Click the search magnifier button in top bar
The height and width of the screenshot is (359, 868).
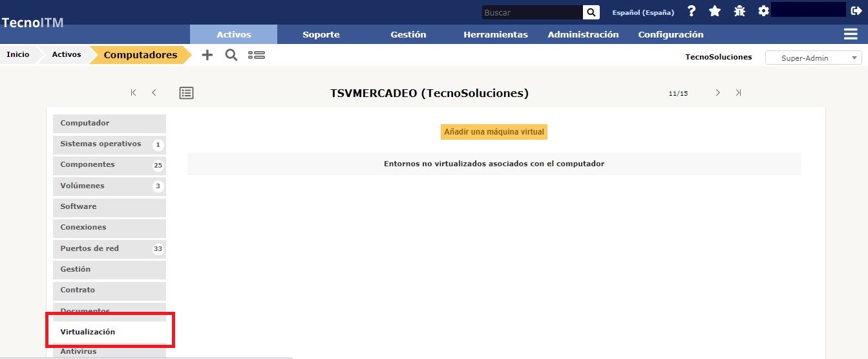(591, 12)
